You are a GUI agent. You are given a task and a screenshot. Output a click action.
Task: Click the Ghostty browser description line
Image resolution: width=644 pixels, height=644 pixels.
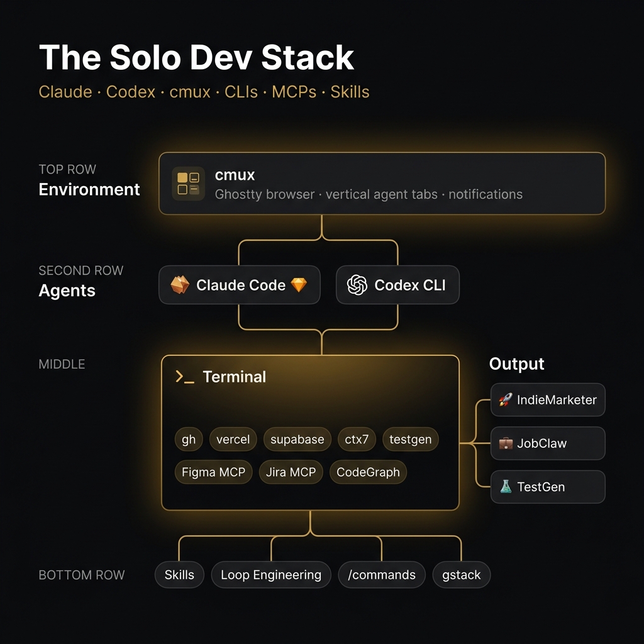point(369,194)
